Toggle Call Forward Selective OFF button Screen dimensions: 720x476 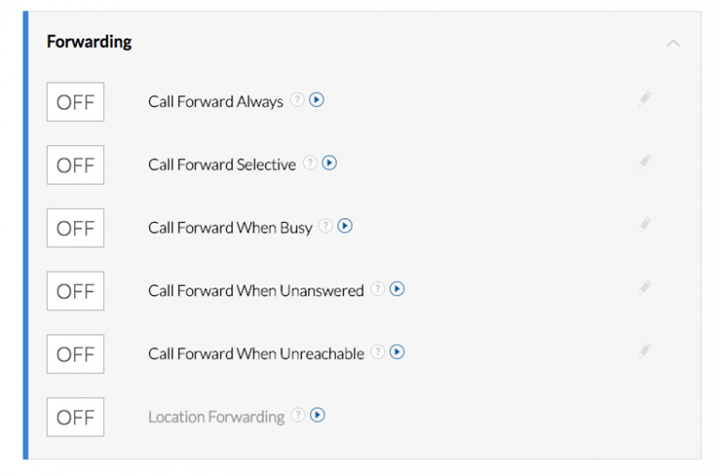[75, 165]
